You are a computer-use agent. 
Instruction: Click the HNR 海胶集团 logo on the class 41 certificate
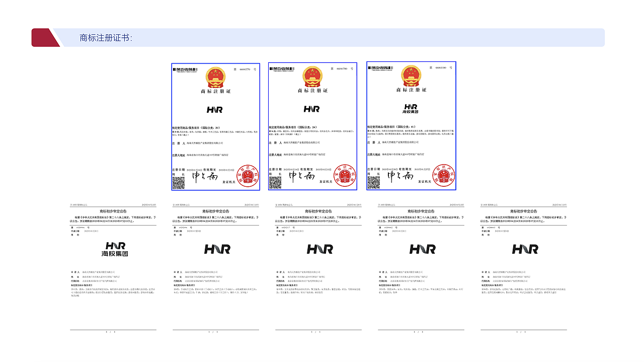[411, 108]
